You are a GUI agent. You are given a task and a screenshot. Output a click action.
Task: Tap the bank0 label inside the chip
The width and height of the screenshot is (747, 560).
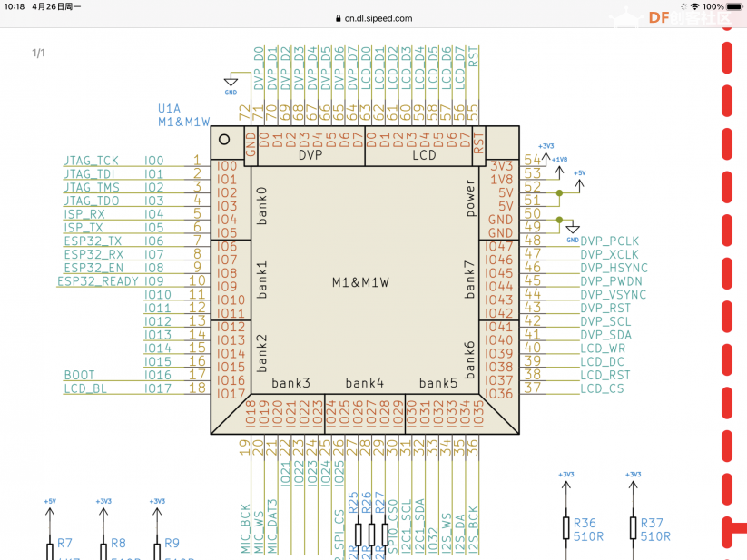(x=261, y=206)
